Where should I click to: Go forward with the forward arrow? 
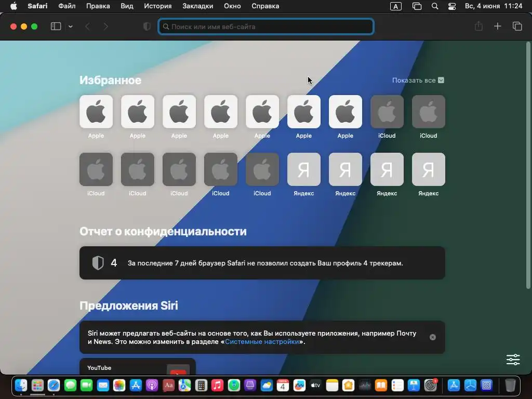click(105, 26)
